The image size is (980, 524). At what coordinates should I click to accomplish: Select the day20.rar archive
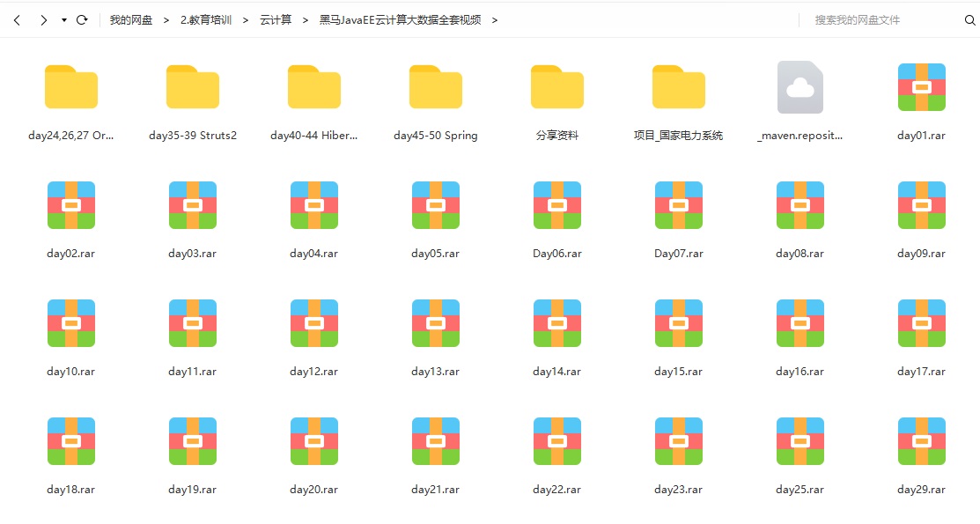314,441
